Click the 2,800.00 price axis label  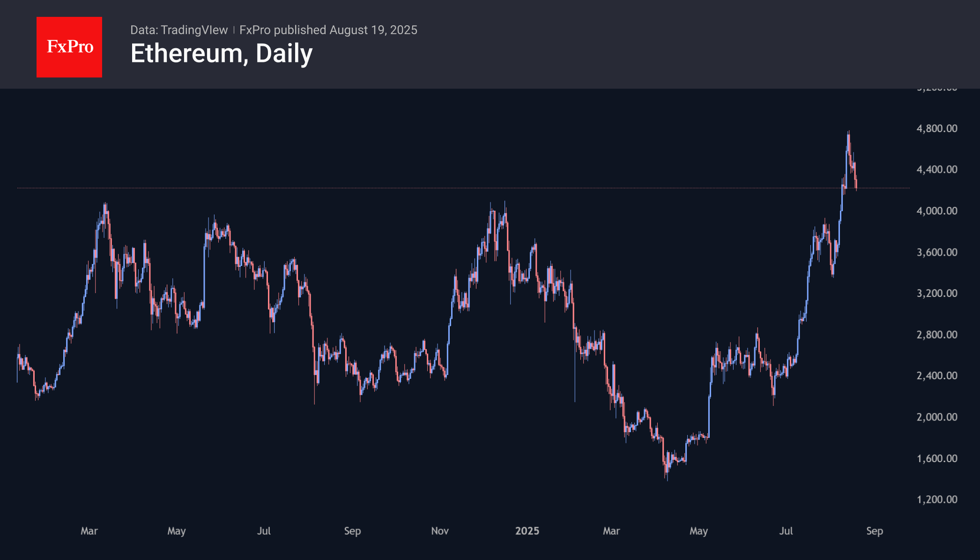click(x=936, y=335)
